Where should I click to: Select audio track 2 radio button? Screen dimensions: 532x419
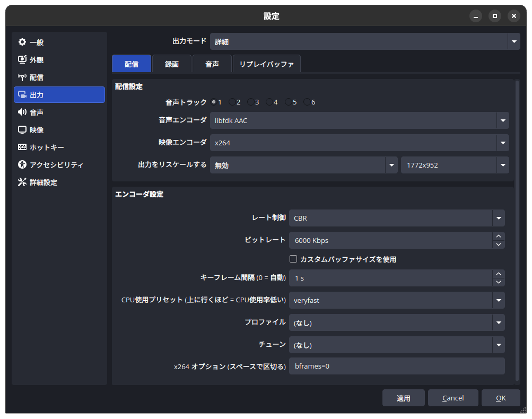pyautogui.click(x=232, y=102)
